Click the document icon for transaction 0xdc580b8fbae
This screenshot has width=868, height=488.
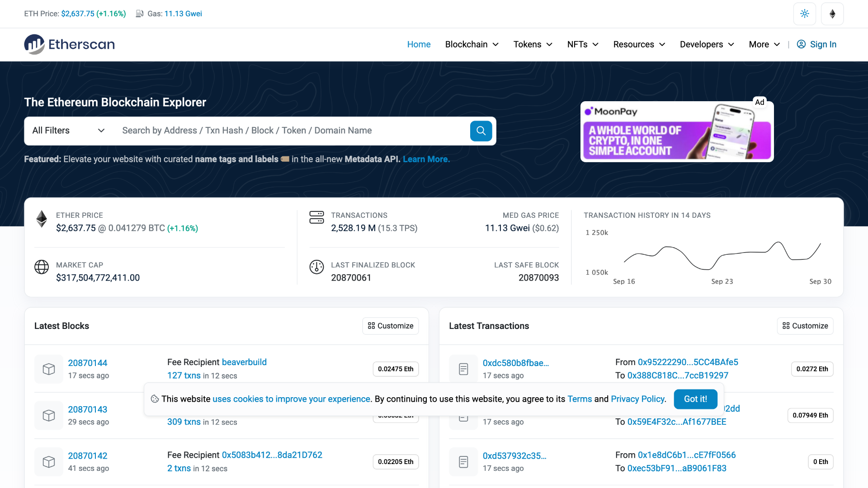[x=463, y=369]
